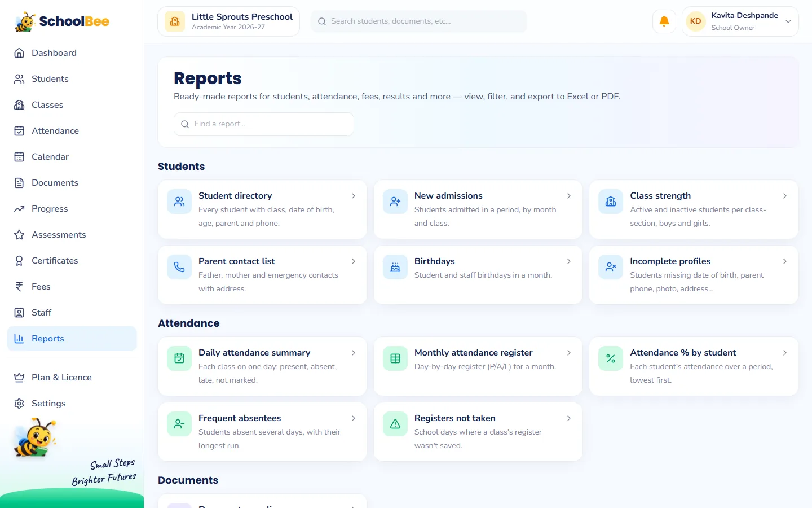812x508 pixels.
Task: Click the Class strength card icon
Action: [611, 202]
